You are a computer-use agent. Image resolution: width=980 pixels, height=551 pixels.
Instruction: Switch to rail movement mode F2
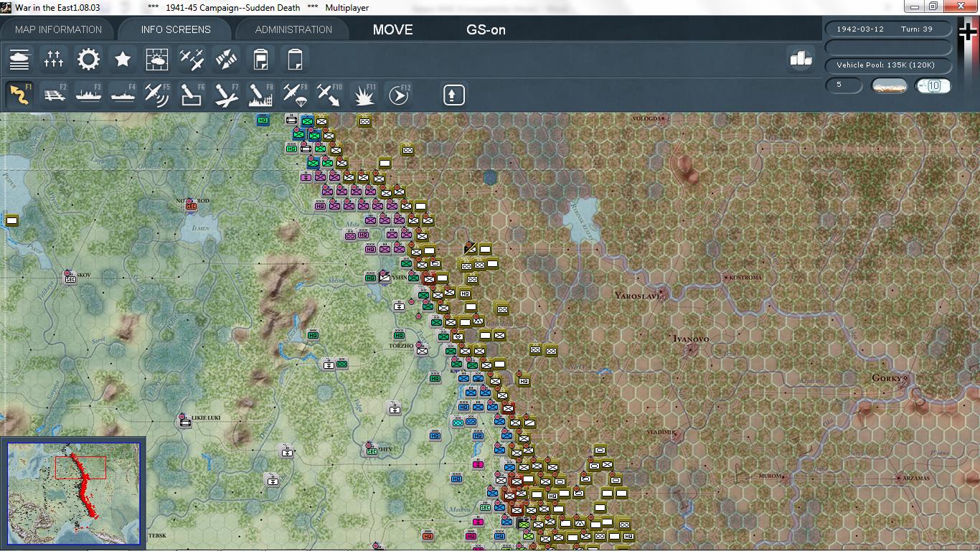(x=54, y=94)
